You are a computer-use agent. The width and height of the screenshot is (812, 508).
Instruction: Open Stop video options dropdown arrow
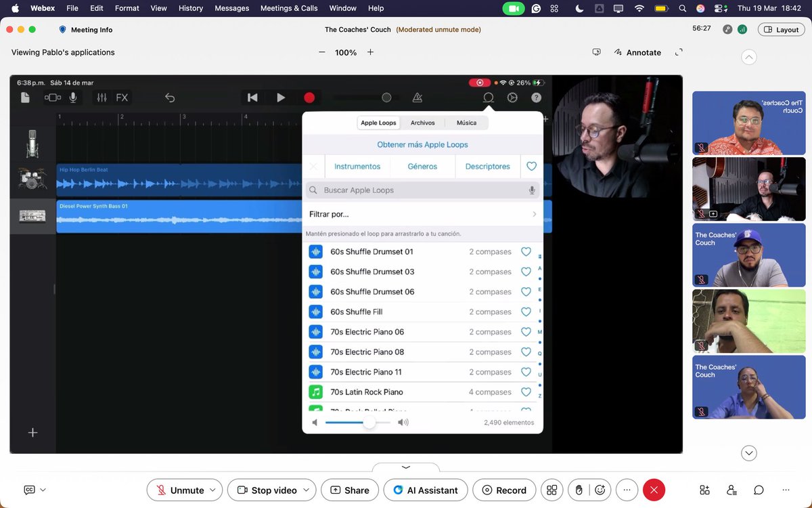[x=307, y=490]
